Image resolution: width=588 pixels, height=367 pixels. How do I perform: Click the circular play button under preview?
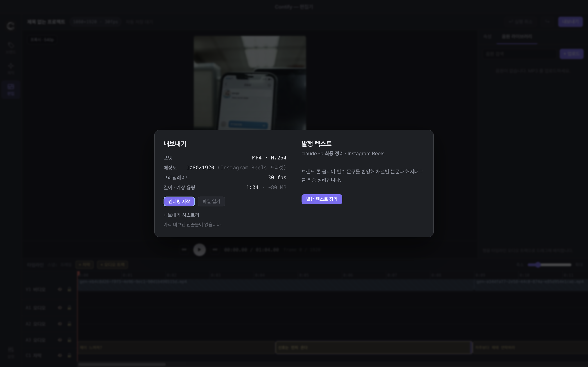click(200, 250)
